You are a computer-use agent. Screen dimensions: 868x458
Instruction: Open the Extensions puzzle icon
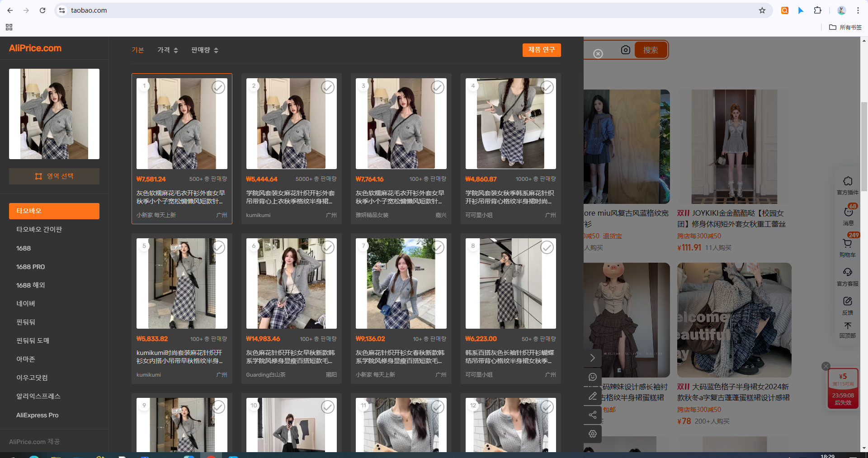click(x=817, y=10)
